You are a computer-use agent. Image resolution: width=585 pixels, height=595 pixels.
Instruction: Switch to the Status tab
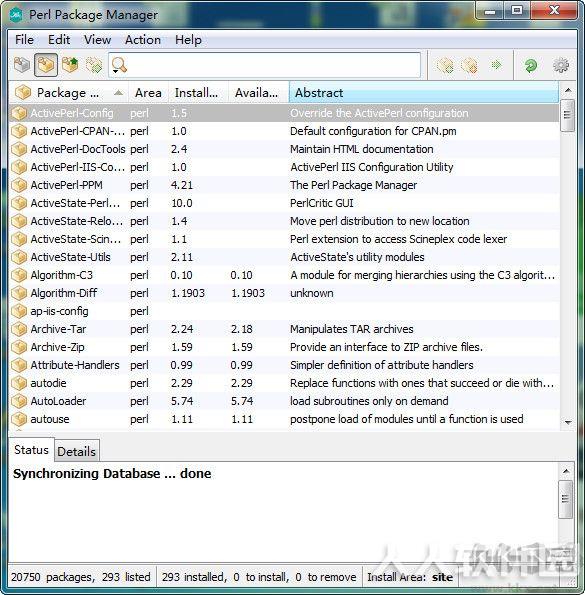tap(31, 450)
